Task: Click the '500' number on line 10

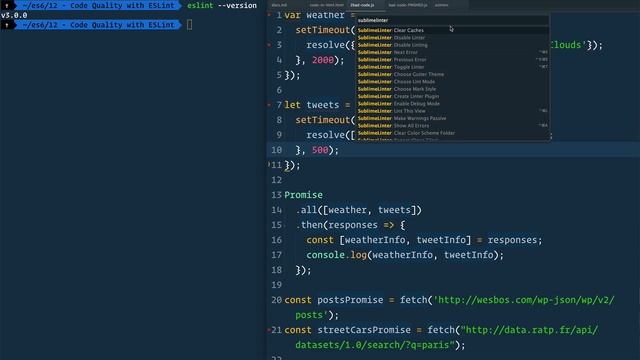Action: click(x=320, y=150)
